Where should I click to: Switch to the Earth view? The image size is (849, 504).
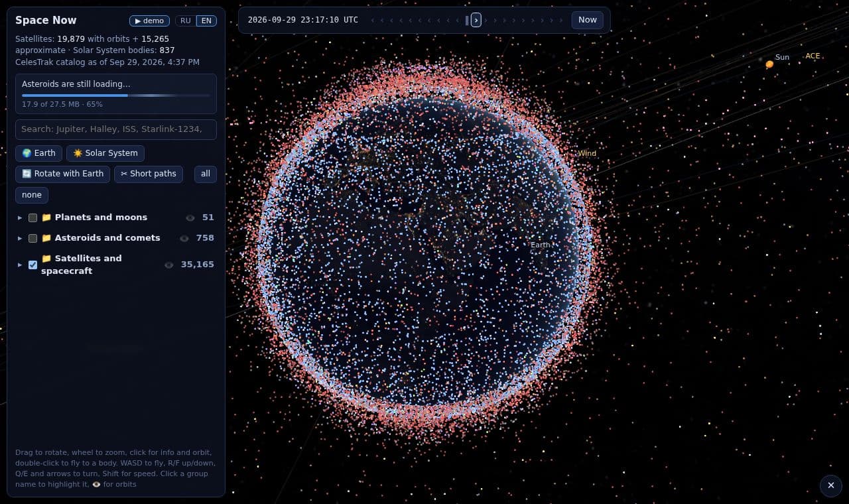[x=38, y=153]
